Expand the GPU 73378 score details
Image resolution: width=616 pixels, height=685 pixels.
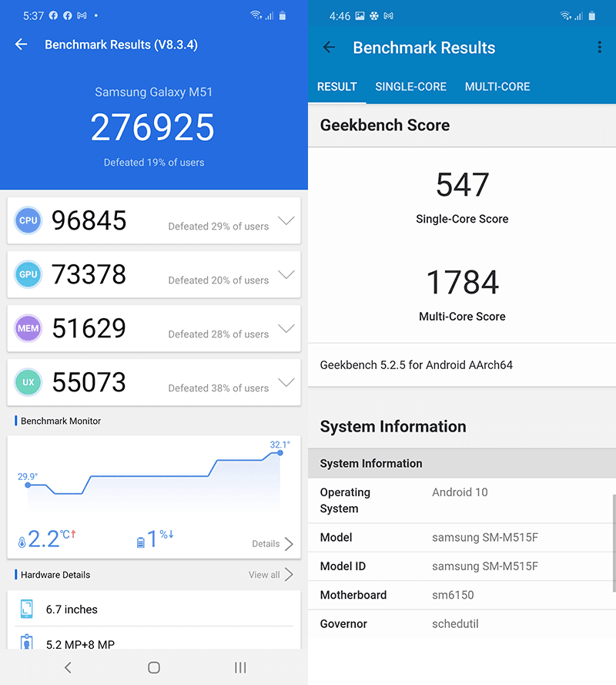tap(286, 274)
